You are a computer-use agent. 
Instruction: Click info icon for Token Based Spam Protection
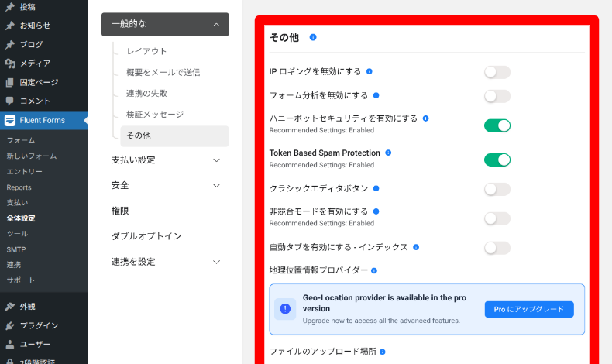[x=388, y=153]
